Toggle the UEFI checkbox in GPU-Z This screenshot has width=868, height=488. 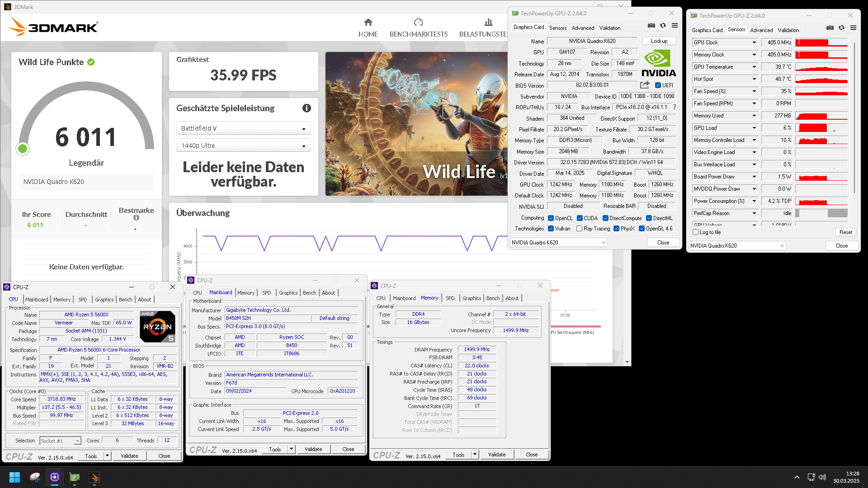658,85
